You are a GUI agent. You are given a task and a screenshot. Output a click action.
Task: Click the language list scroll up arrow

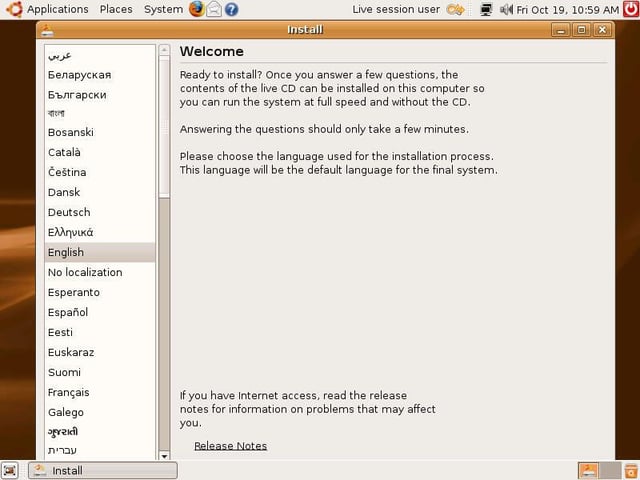tap(164, 50)
